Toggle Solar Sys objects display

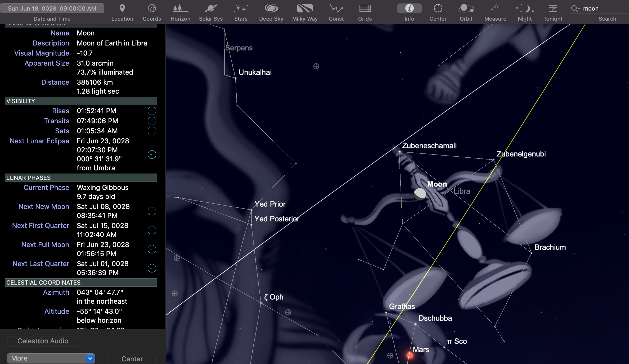(211, 9)
